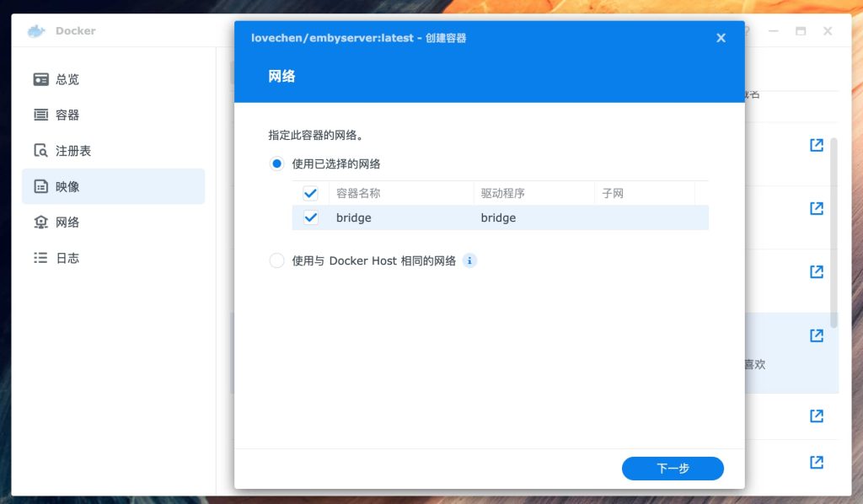Toggle the select-all checkbox in header
Image resolution: width=863 pixels, height=504 pixels.
click(310, 193)
